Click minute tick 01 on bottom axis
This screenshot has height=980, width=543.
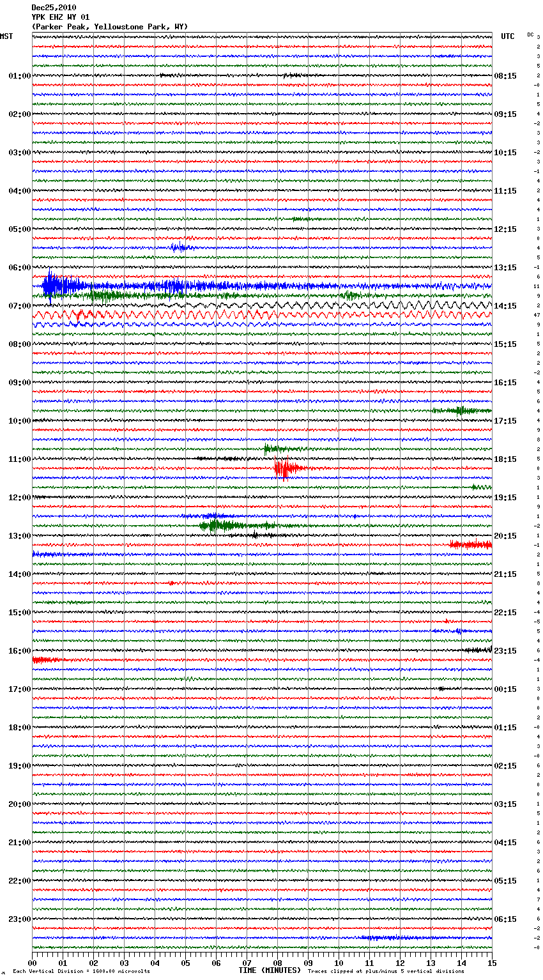point(63,963)
